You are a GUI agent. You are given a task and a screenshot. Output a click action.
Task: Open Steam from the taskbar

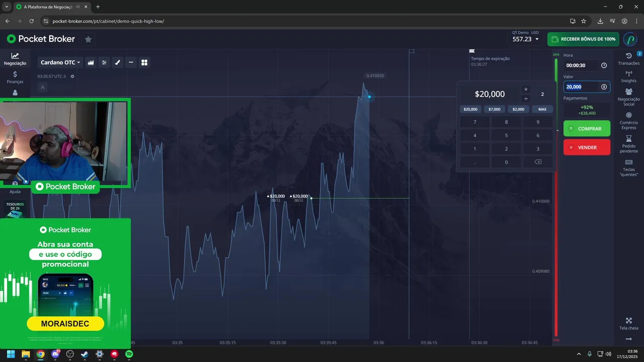coord(85,354)
